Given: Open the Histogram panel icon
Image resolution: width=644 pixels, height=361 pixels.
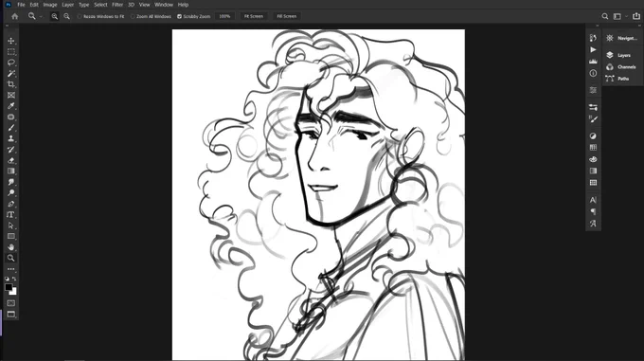Looking at the screenshot, I should tap(593, 62).
